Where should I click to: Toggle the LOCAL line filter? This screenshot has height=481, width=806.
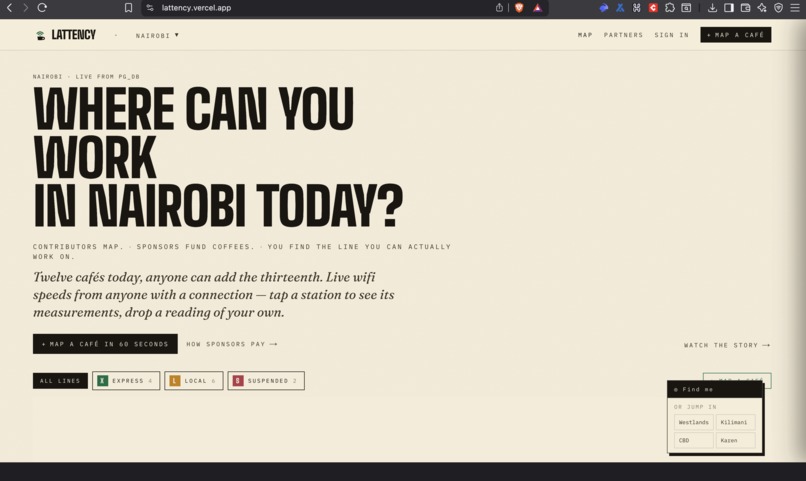click(194, 381)
